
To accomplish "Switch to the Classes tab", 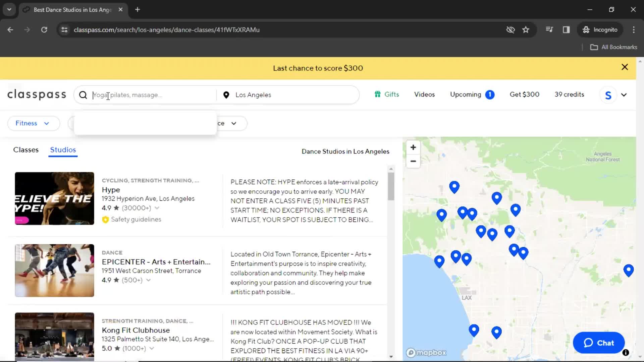I will tap(26, 150).
